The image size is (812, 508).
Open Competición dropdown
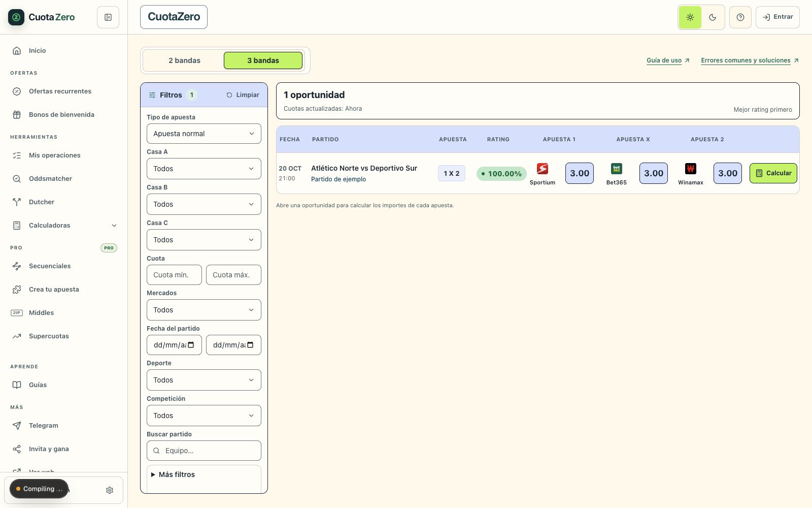pyautogui.click(x=204, y=416)
